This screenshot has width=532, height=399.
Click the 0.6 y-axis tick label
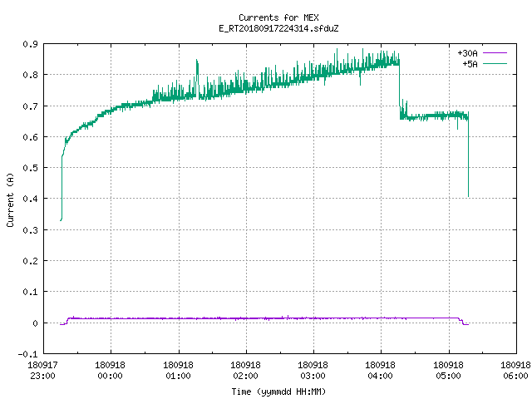pos(30,137)
